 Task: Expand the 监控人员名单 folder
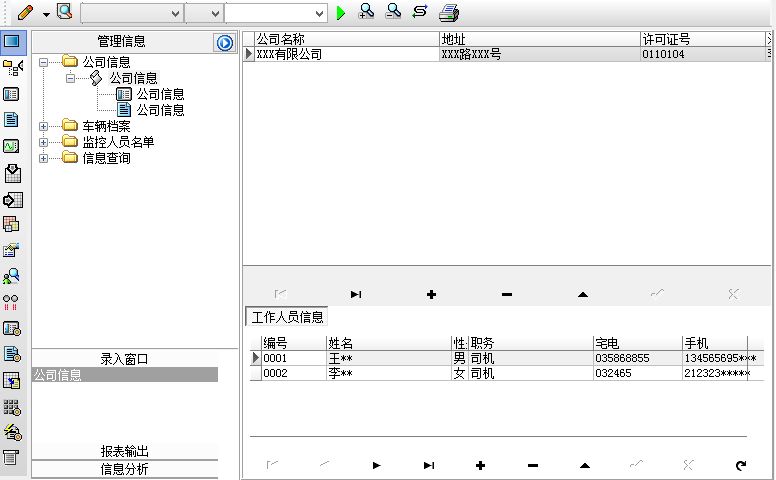point(44,143)
